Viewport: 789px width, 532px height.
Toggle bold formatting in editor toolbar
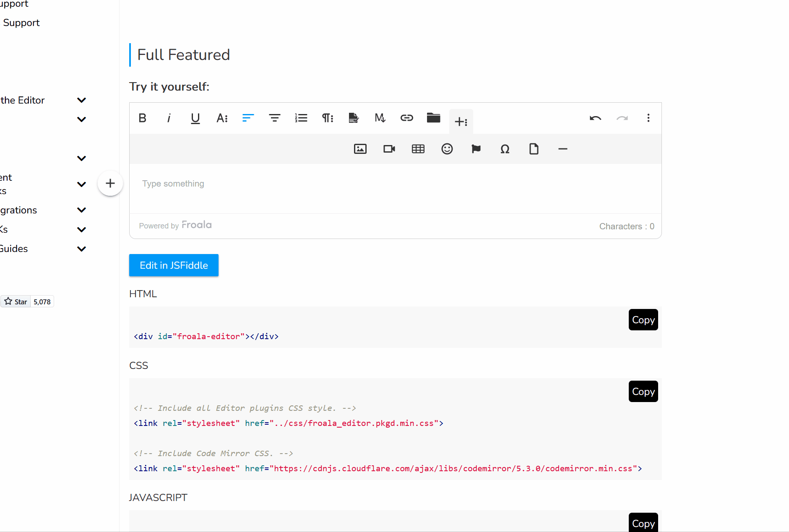[143, 118]
